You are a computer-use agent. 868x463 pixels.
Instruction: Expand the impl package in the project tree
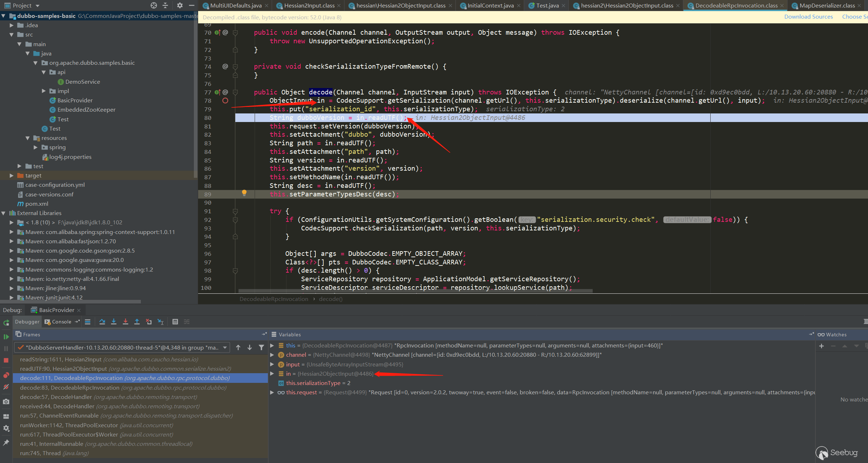click(x=44, y=91)
